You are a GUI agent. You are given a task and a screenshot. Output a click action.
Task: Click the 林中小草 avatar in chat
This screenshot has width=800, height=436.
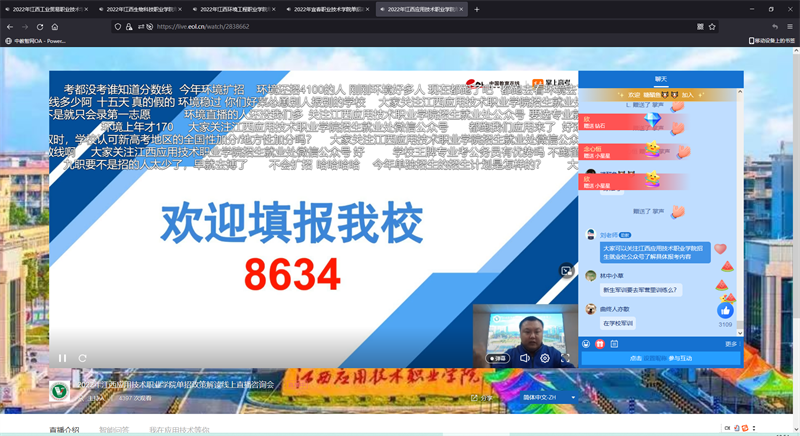pos(590,276)
